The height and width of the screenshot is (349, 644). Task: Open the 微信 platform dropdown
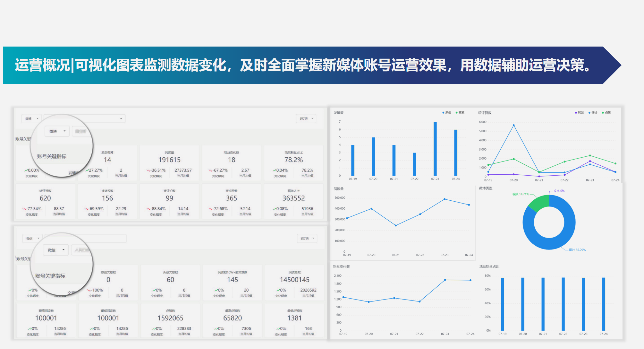point(33,238)
